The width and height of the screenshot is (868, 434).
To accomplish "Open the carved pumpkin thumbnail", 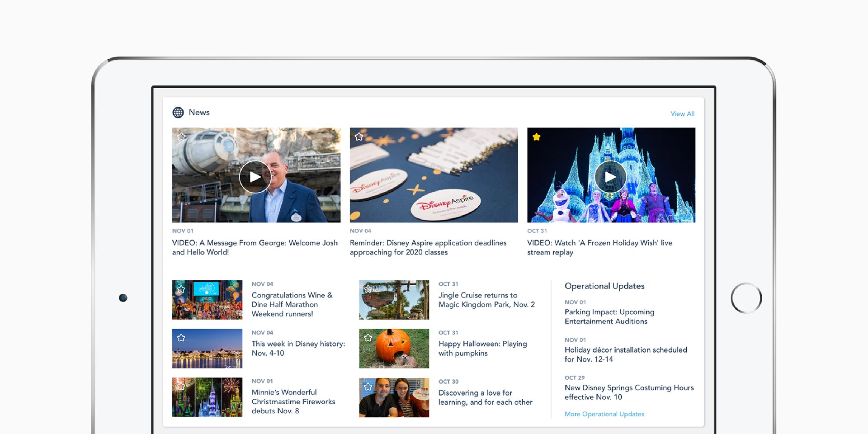I will coord(394,349).
